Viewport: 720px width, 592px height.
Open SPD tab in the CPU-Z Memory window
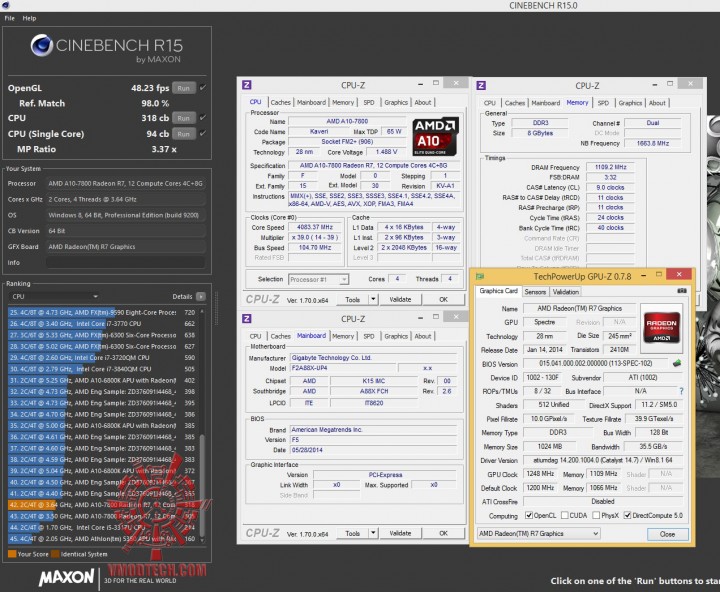click(x=603, y=103)
